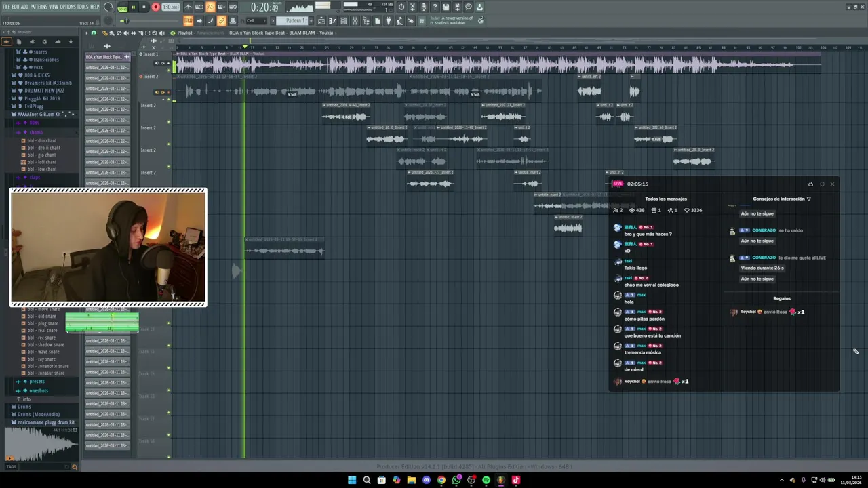Viewport: 868px width, 488px height.
Task: Select the ROA x Yan Block Type clip in picker
Action: click(107, 57)
